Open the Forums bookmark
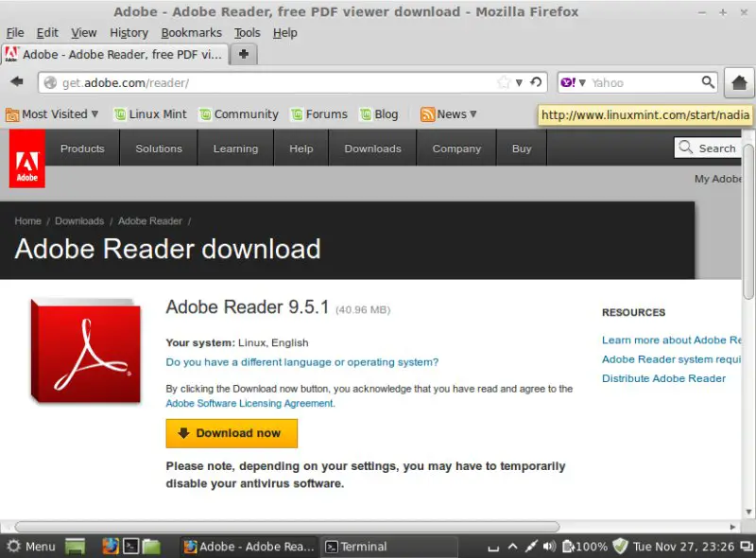The image size is (756, 558). click(319, 114)
